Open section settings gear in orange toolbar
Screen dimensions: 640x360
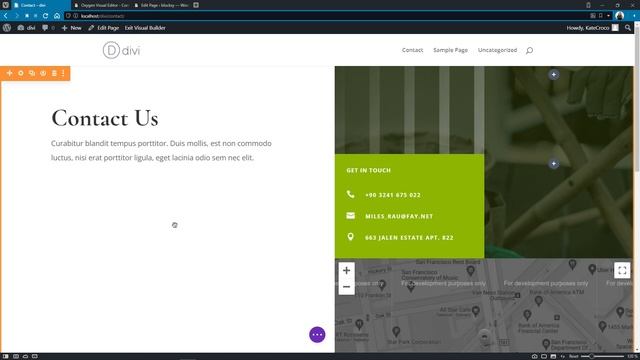(x=20, y=73)
